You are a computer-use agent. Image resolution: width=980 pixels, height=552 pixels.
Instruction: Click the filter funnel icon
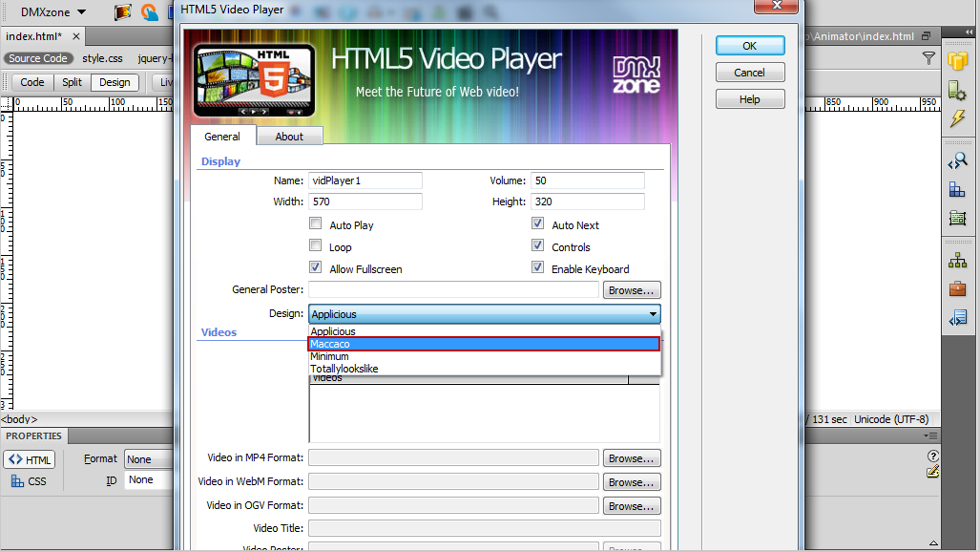click(928, 58)
